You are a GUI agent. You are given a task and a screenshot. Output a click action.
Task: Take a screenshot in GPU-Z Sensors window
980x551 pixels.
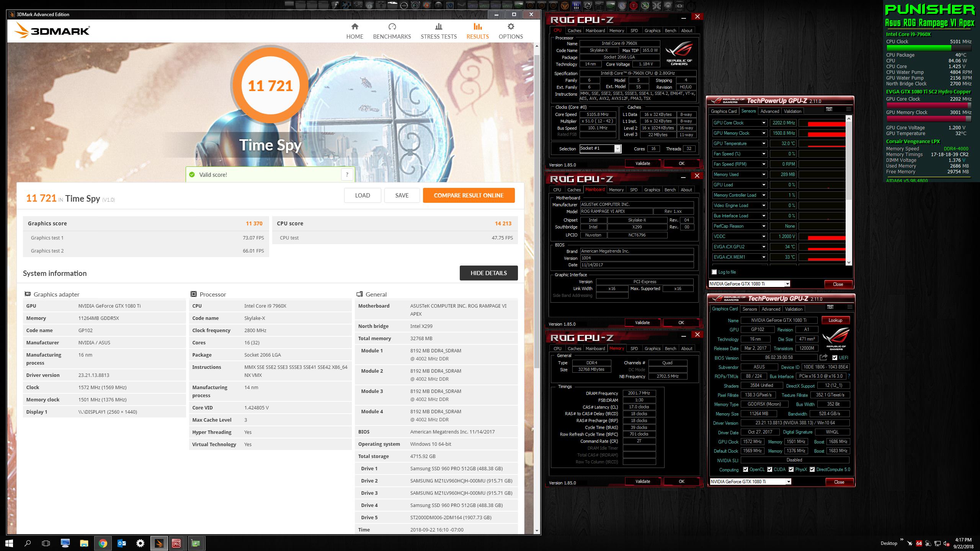(x=829, y=109)
